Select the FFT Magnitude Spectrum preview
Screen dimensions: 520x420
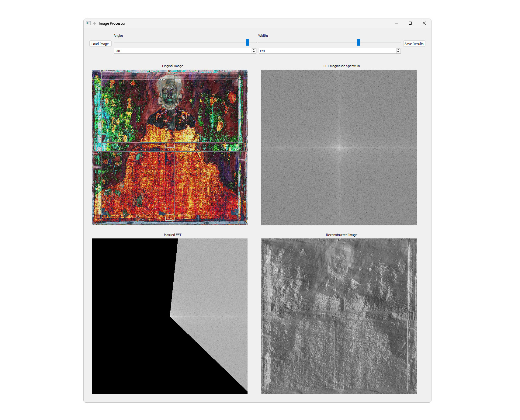tap(339, 148)
